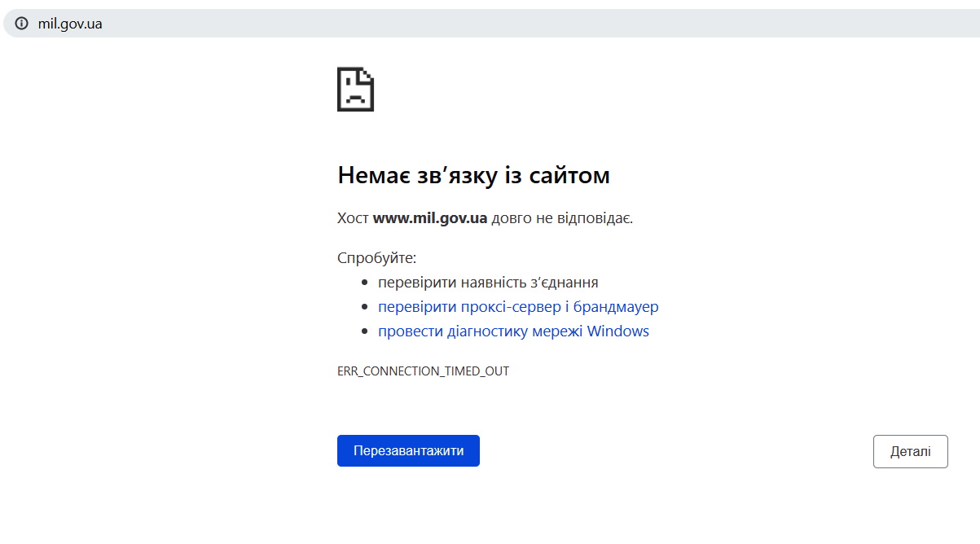Click the bold host name www.mil.gov.ua

tap(429, 218)
